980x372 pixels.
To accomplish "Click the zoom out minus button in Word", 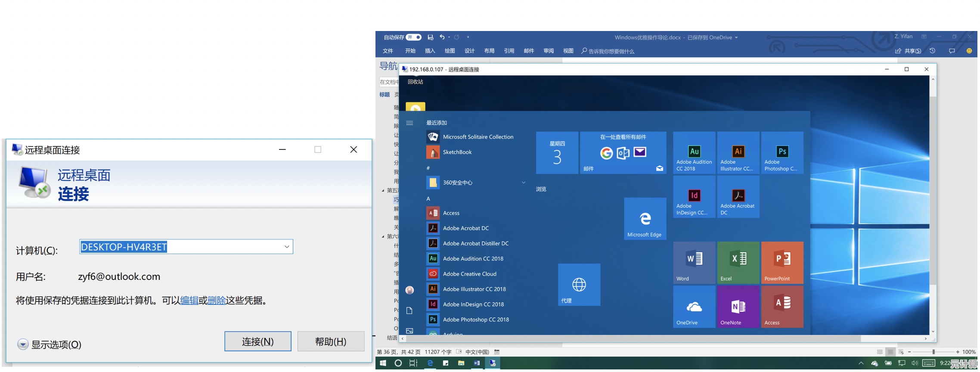I will point(909,352).
